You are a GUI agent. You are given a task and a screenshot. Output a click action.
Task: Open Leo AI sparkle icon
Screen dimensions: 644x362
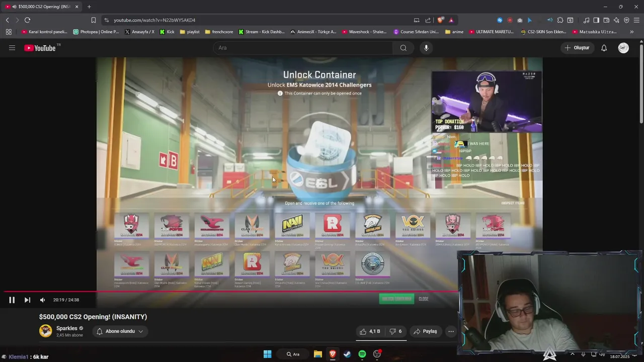point(616,20)
